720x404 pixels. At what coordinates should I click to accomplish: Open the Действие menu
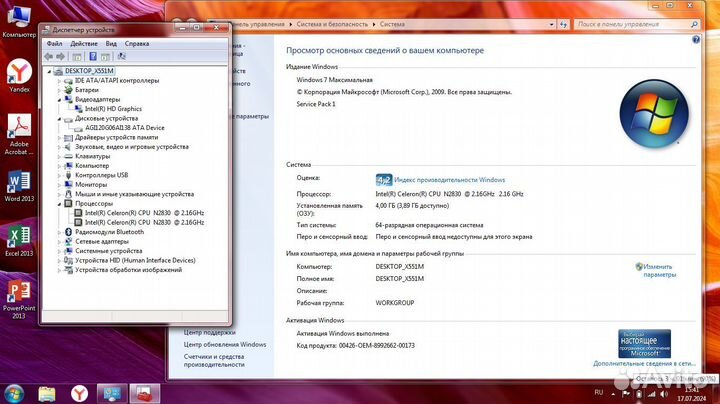click(84, 44)
